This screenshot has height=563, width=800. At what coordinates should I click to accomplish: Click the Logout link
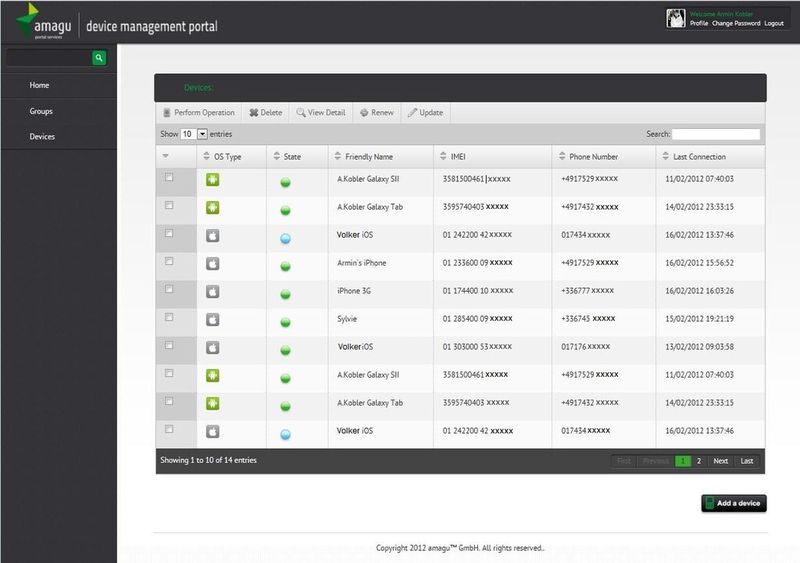[773, 23]
